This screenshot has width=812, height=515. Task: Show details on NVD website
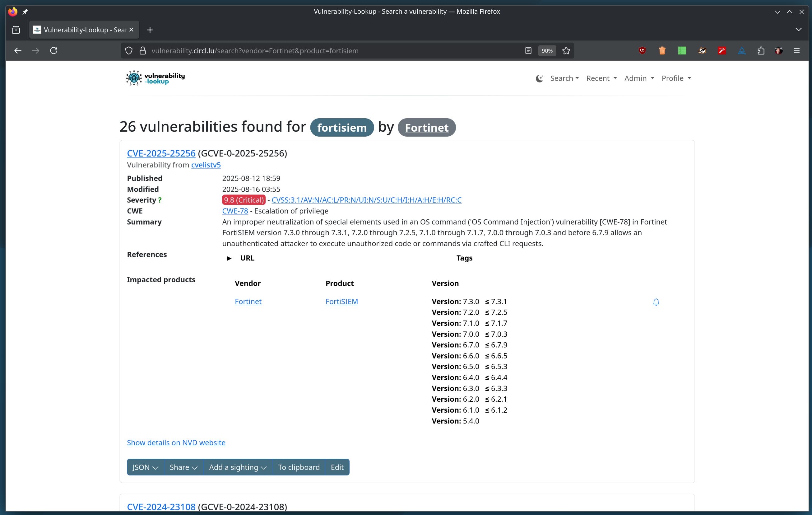click(176, 442)
